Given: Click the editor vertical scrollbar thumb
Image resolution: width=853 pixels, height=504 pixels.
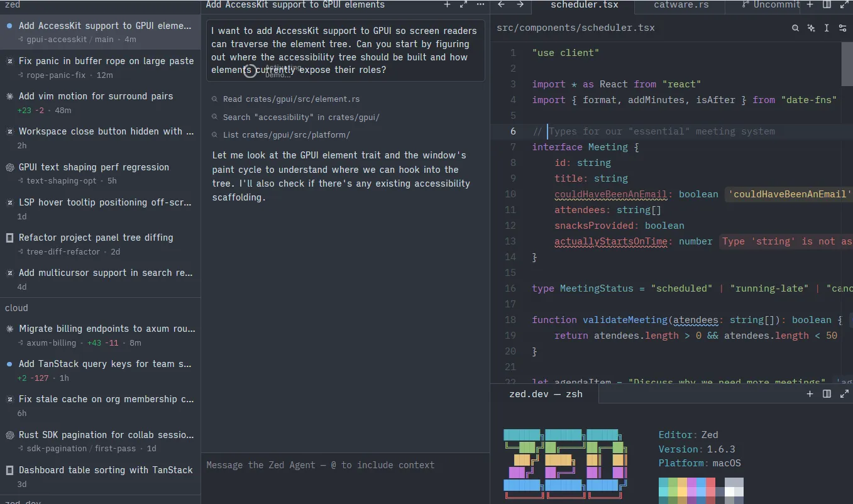Looking at the screenshot, I should 847,64.
